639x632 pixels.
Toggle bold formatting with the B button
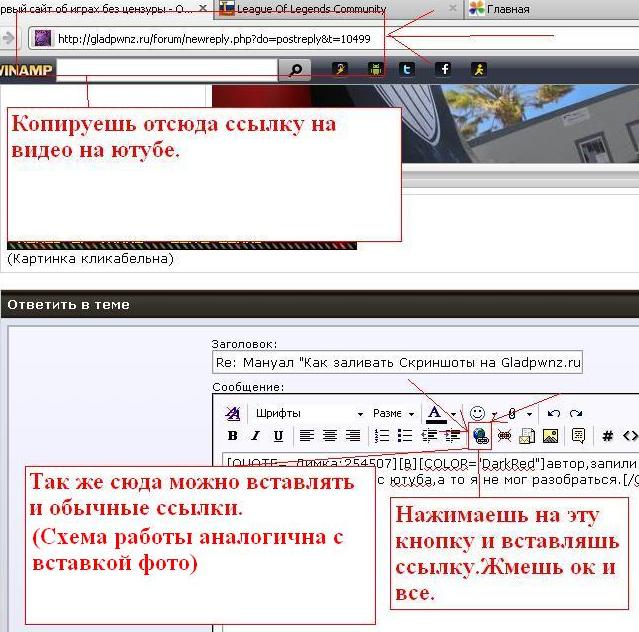[x=233, y=436]
